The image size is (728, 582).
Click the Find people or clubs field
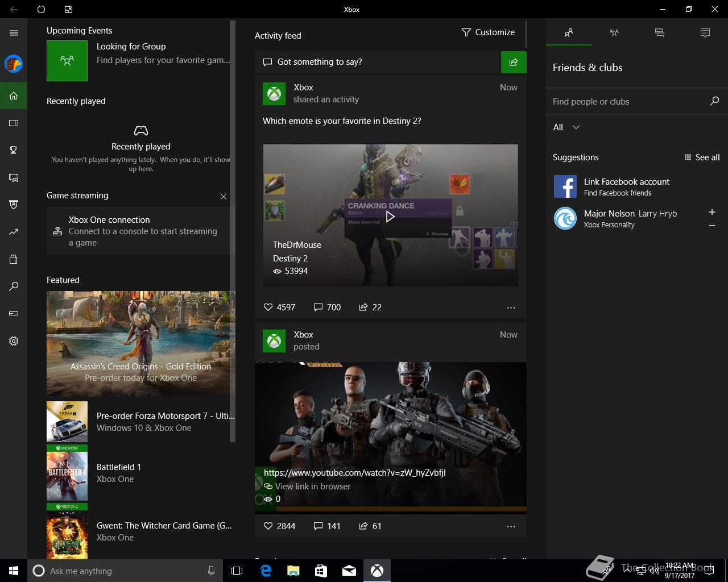click(629, 102)
